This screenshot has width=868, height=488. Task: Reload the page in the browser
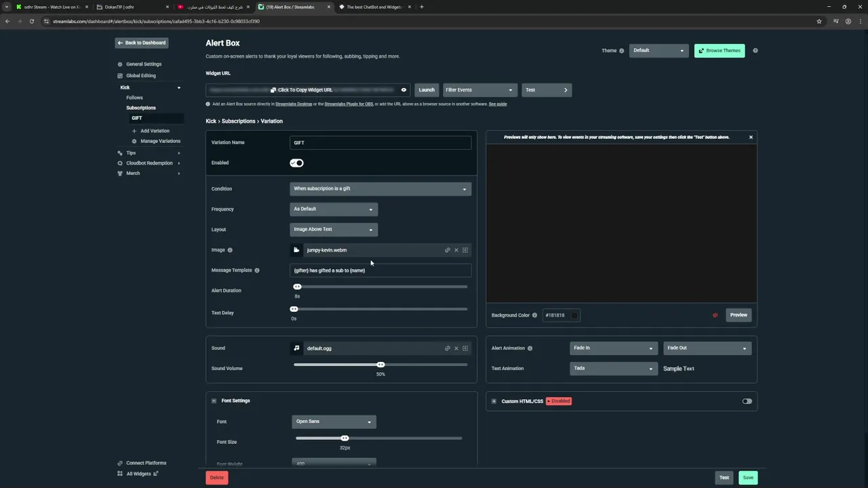coord(32,21)
